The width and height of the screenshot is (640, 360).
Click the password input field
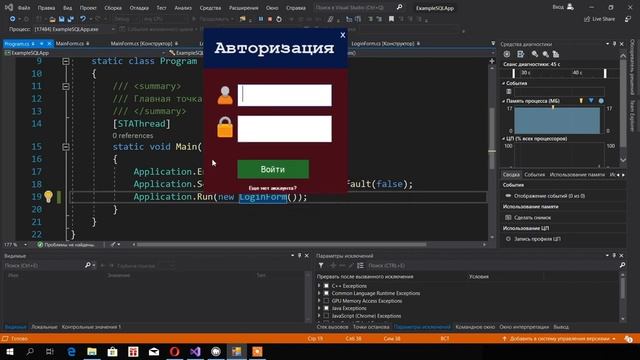[284, 129]
